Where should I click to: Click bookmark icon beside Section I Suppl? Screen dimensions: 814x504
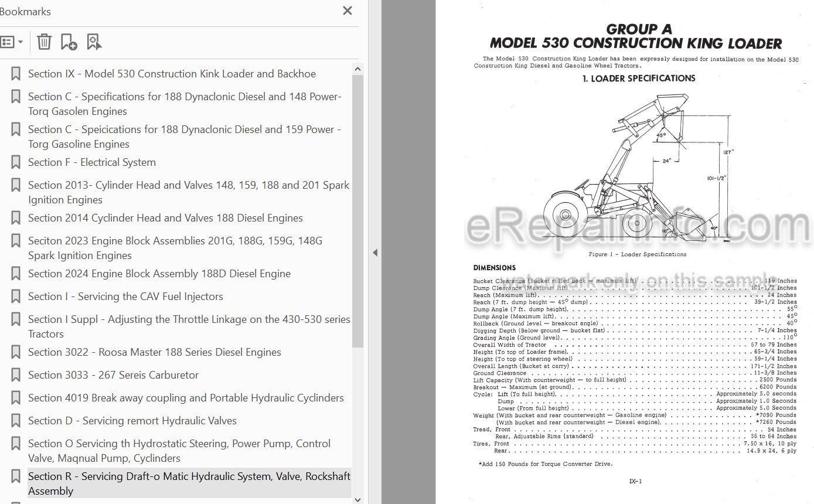(x=16, y=319)
